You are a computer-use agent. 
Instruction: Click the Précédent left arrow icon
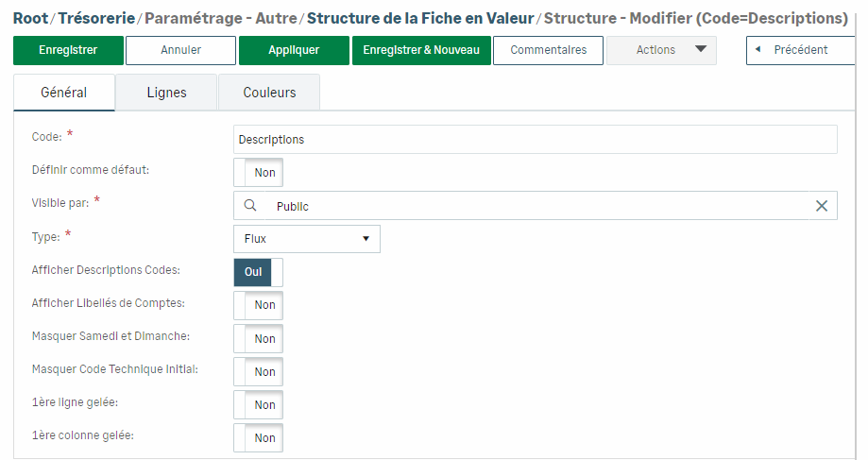click(x=757, y=50)
